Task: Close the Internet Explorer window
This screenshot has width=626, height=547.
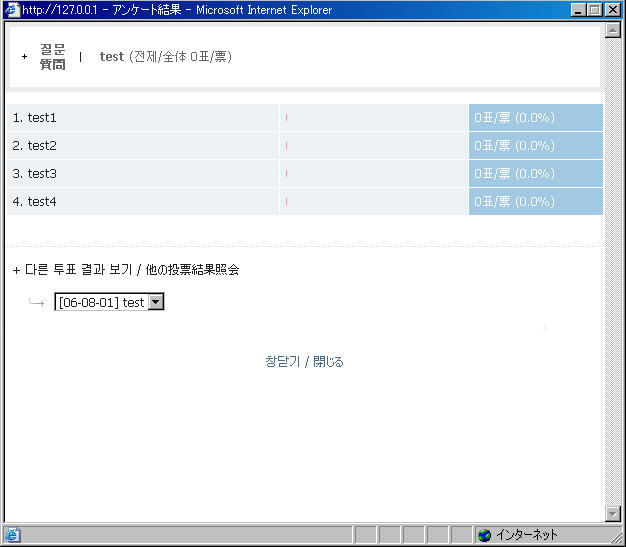Action: (x=613, y=10)
